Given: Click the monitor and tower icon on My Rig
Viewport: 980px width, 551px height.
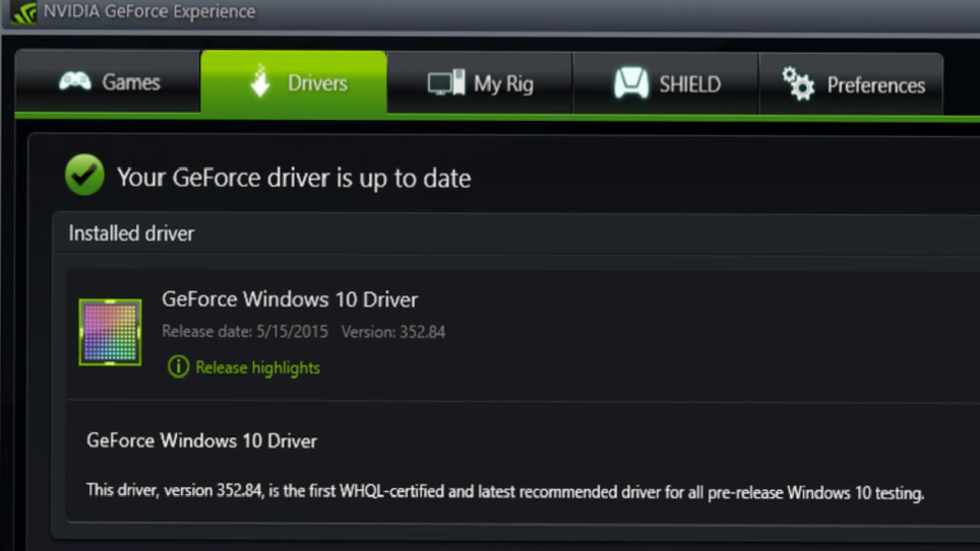Looking at the screenshot, I should pyautogui.click(x=446, y=83).
